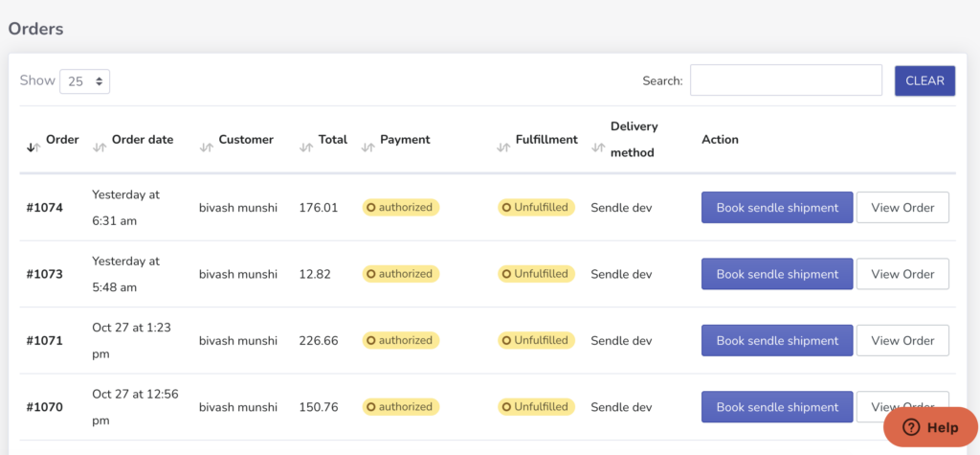
Task: Book sendle shipment for order #1073
Action: click(776, 274)
